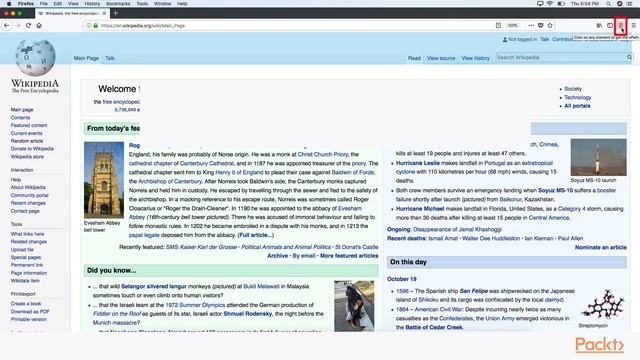Image resolution: width=640 pixels, height=360 pixels.
Task: Open the View history tab
Action: click(475, 58)
